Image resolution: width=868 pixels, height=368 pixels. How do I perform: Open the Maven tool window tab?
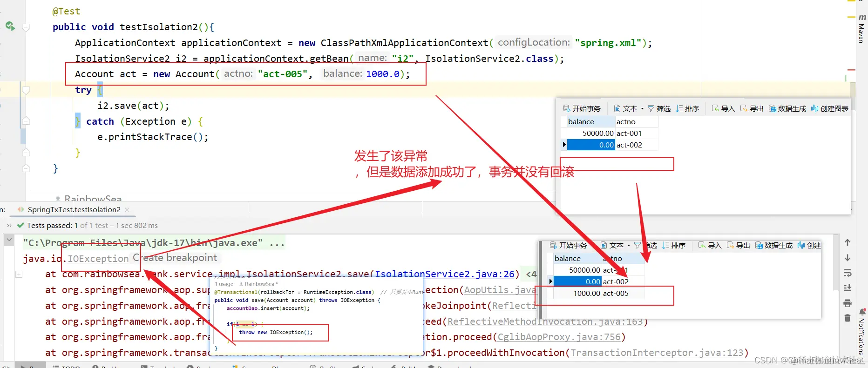tap(862, 29)
